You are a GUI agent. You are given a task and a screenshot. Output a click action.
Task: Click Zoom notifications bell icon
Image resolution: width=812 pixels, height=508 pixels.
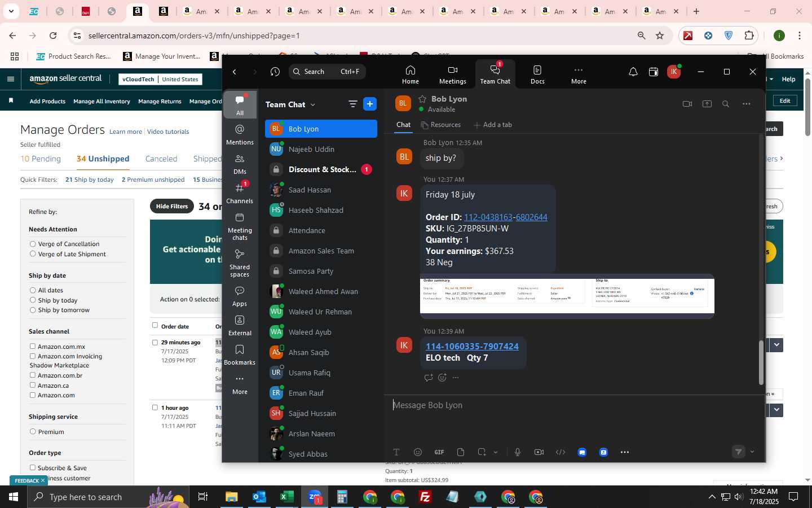[633, 72]
